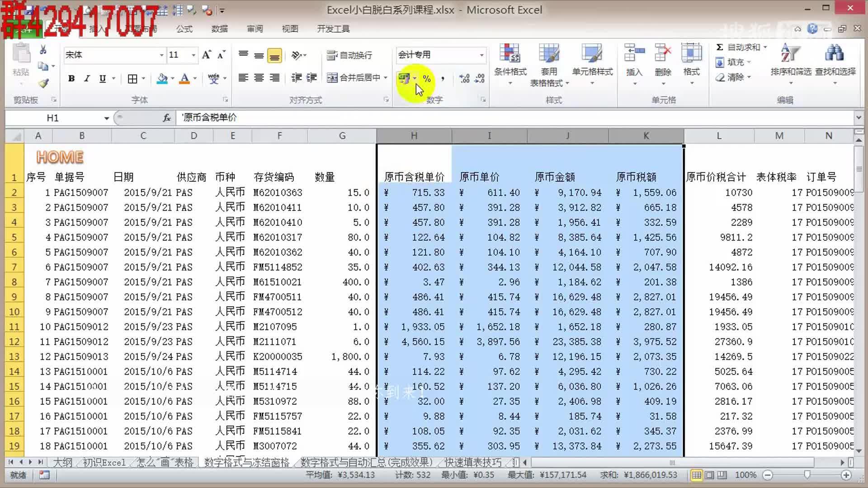Switch to sheet tab 快速填表技巧
868x488 pixels.
[473, 462]
